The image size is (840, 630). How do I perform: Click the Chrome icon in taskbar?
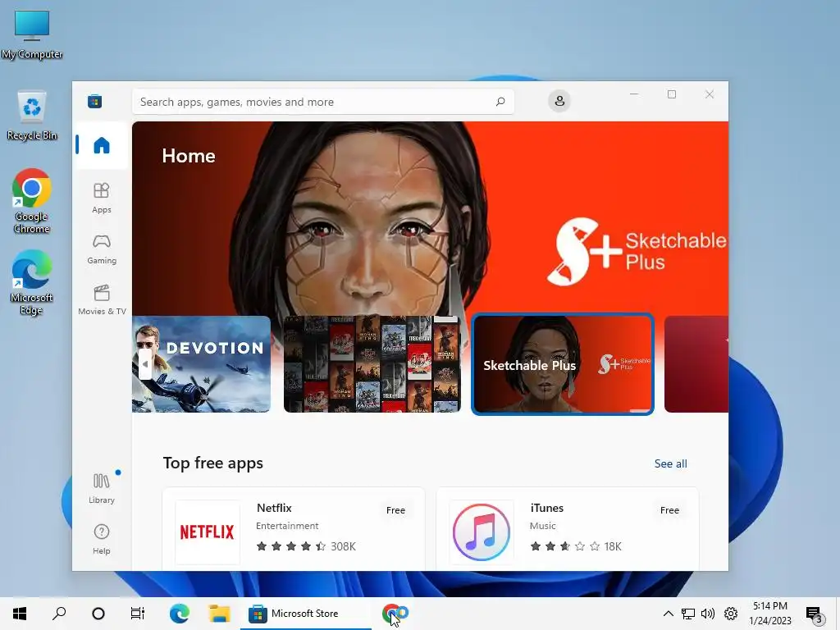click(x=395, y=614)
